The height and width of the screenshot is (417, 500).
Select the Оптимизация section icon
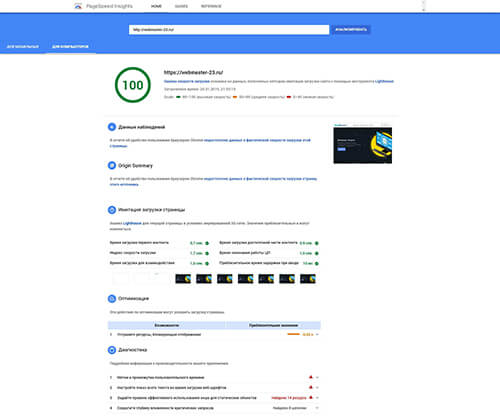pos(112,299)
